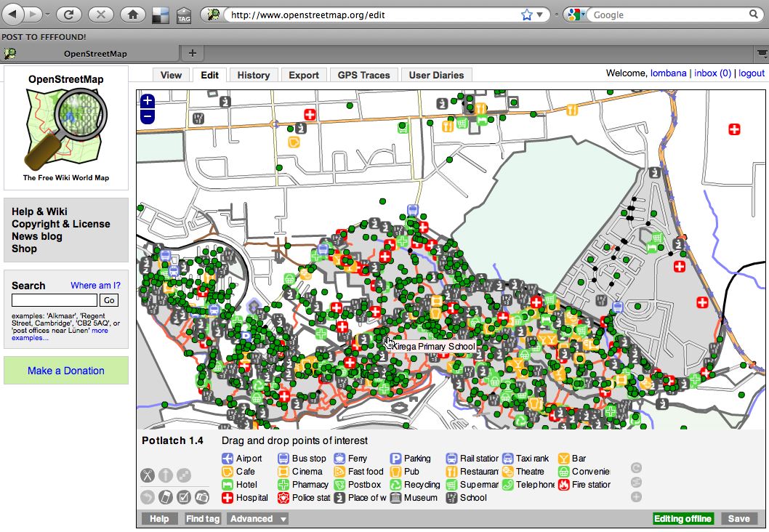Open the User Diaries tab
Screen dimensions: 769x532
click(x=437, y=75)
